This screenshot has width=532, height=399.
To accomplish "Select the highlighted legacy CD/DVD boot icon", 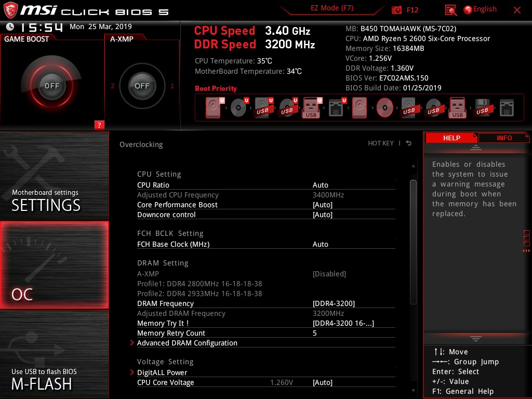I will (x=385, y=108).
